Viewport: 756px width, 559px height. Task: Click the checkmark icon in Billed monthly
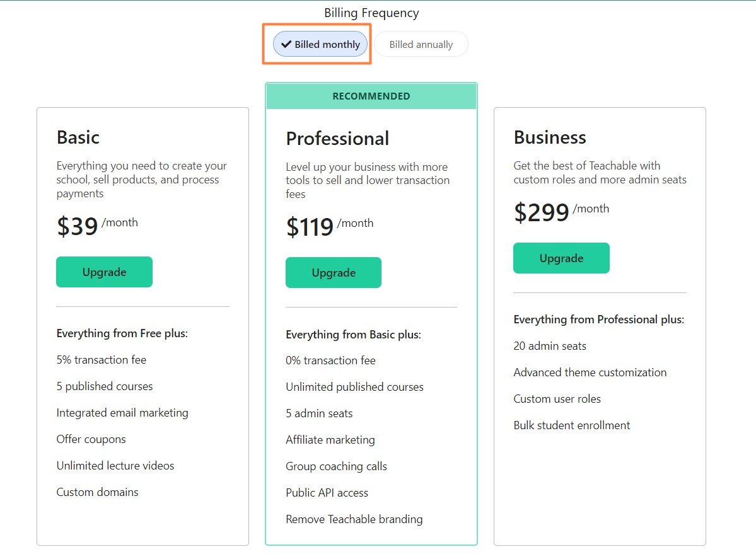[x=286, y=44]
